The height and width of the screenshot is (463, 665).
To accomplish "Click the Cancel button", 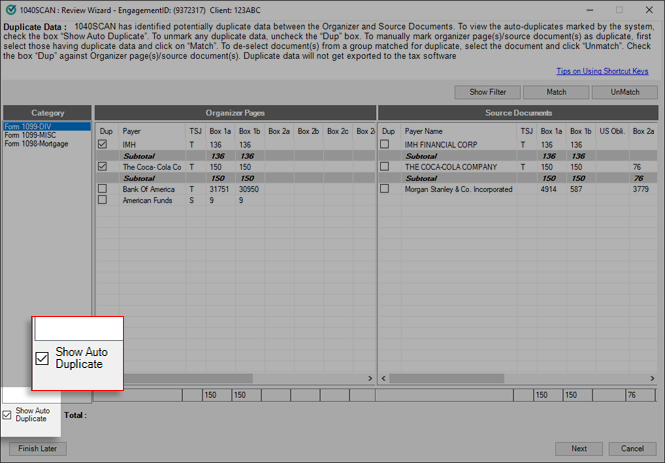I will coord(632,449).
